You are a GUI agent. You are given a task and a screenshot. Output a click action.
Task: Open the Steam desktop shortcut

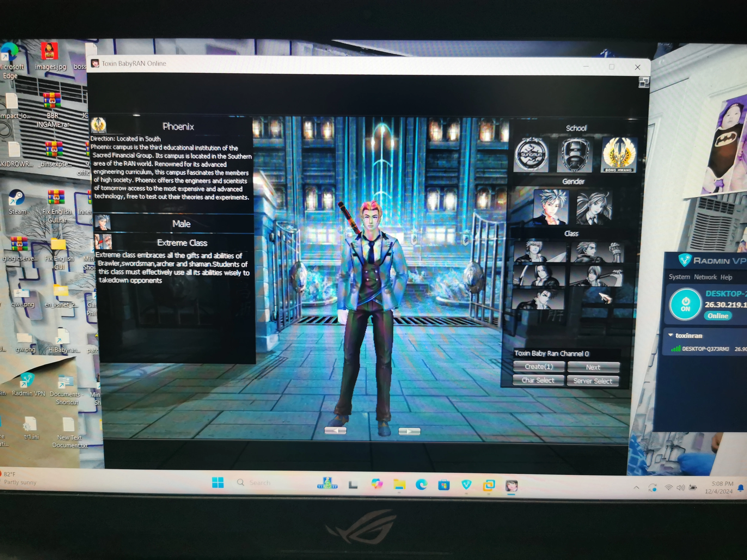click(x=17, y=202)
